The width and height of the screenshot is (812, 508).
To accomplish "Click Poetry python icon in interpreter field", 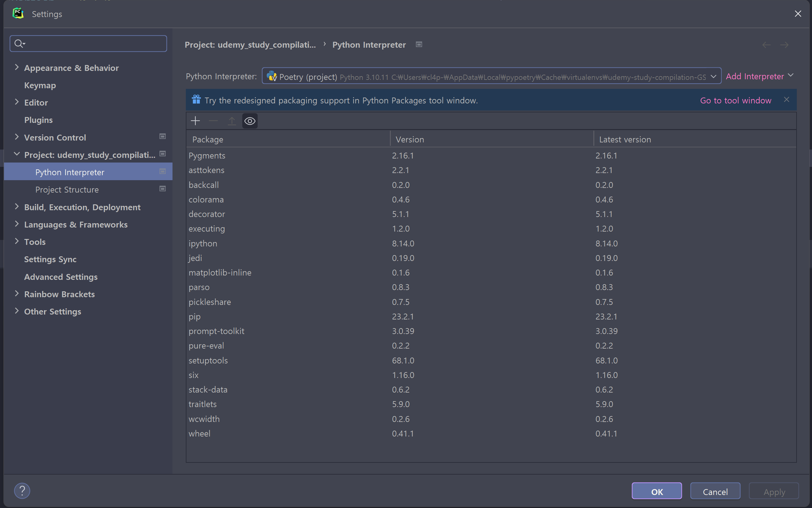I will coord(272,76).
